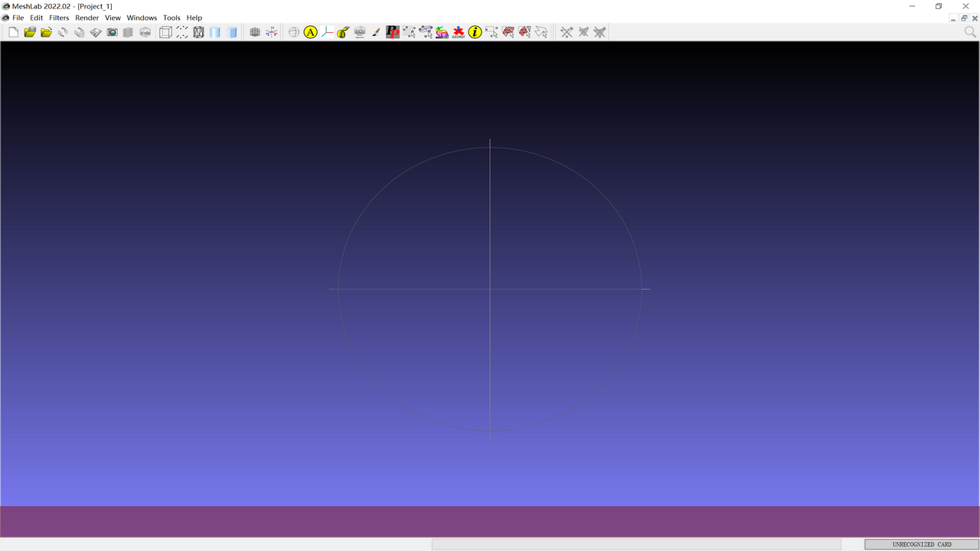Screen dimensions: 980x551
Task: Open the Windows menu
Action: click(x=142, y=18)
